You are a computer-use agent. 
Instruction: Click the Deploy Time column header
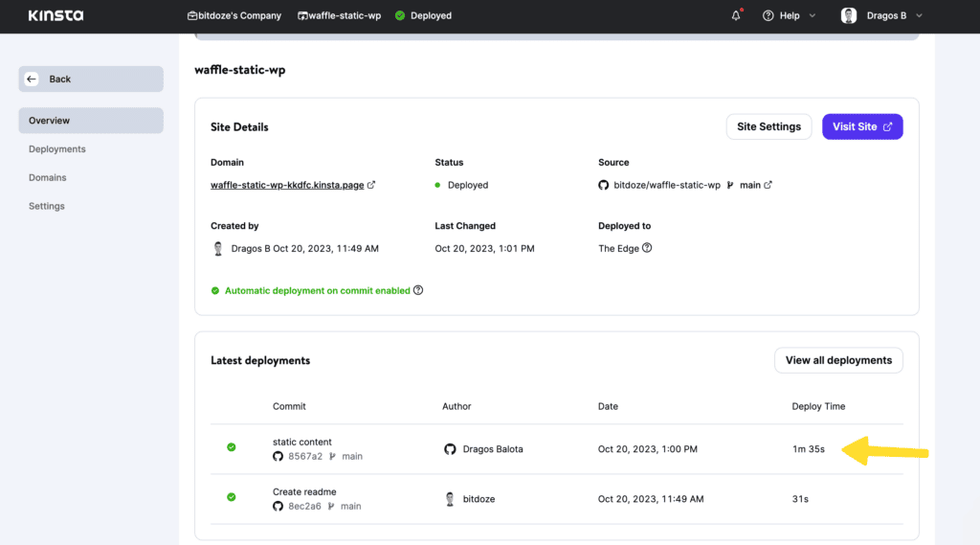click(x=818, y=407)
